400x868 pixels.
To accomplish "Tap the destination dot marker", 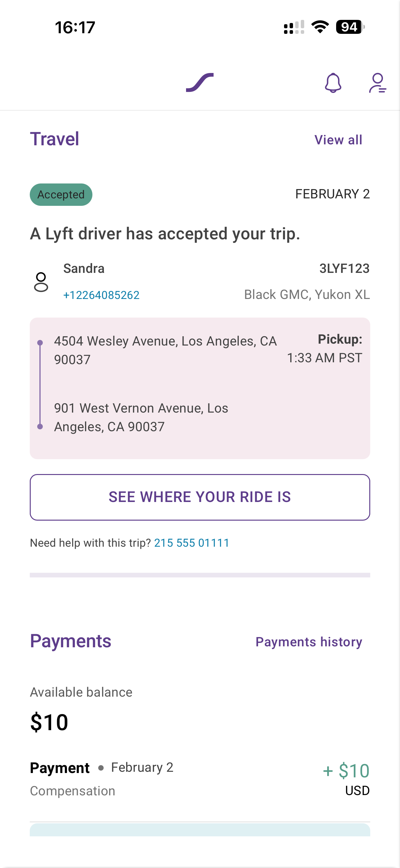I will [x=40, y=427].
